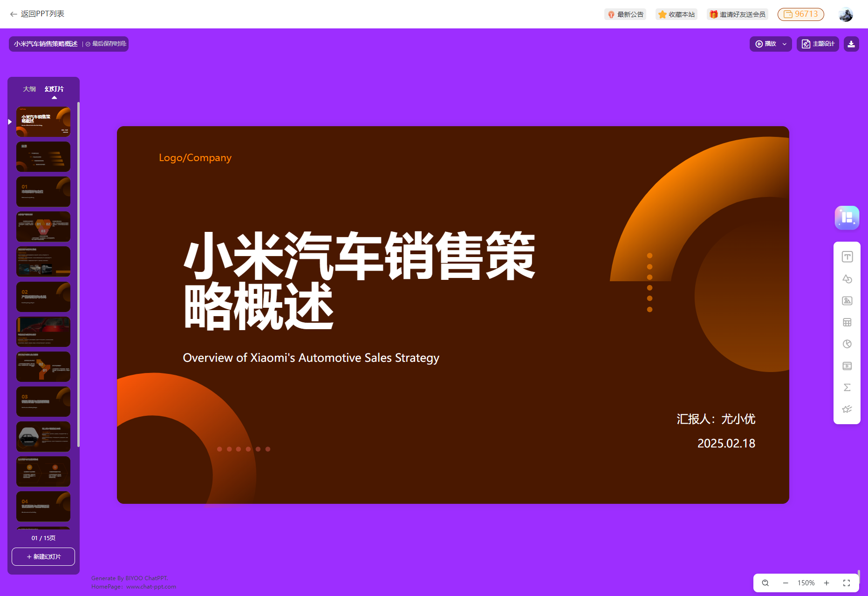Image resolution: width=868 pixels, height=596 pixels.
Task: Expand the 播放 dropdown arrow
Action: pos(785,44)
